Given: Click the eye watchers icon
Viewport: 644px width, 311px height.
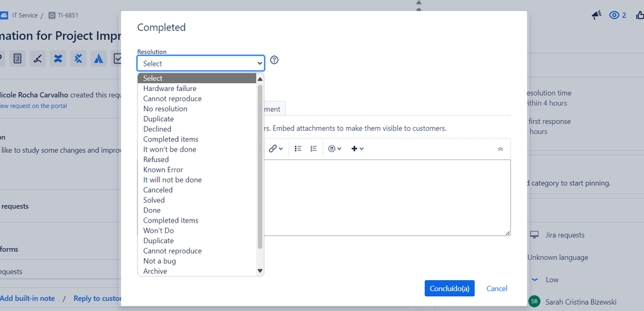Looking at the screenshot, I should (x=614, y=15).
